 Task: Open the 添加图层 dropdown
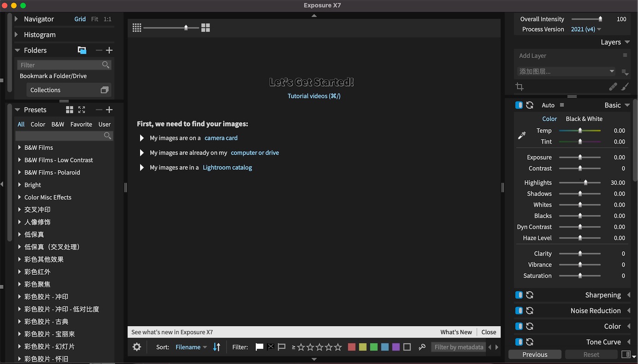tap(566, 71)
